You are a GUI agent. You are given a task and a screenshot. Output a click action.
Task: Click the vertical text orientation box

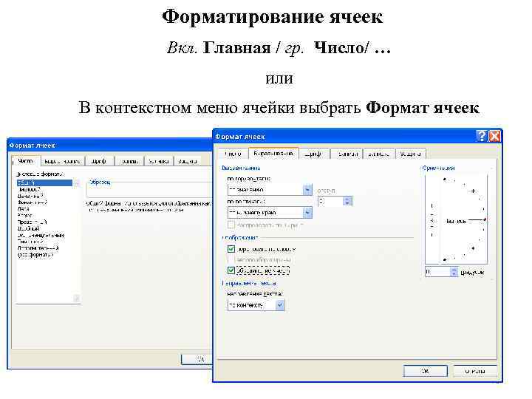432,219
